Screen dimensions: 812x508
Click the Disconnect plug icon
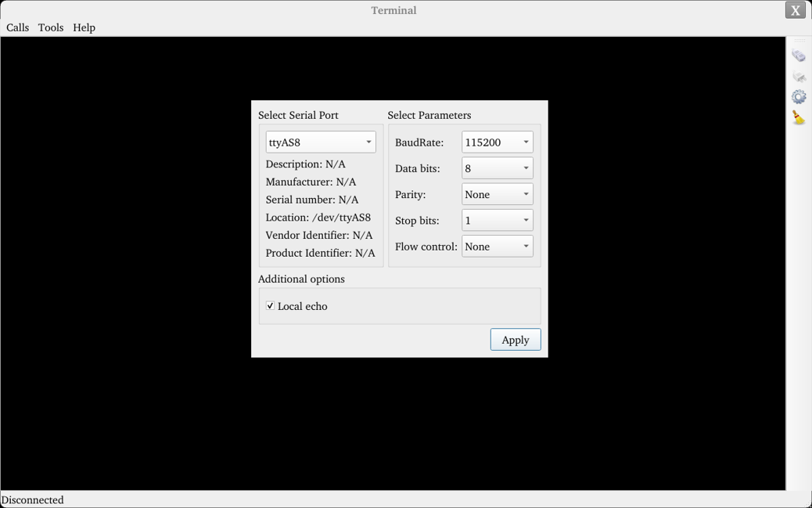[798, 76]
